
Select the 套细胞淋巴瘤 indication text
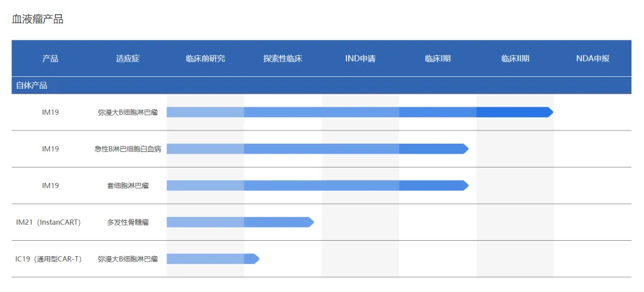click(128, 185)
